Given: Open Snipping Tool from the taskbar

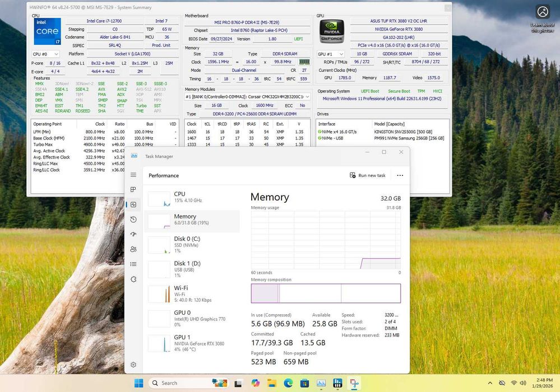Looking at the screenshot, I should coord(354,383).
